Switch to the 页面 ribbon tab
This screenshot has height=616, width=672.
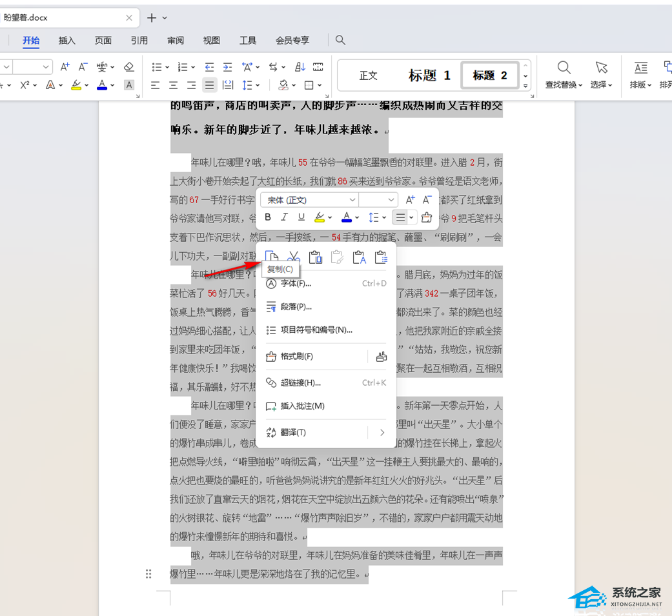103,40
